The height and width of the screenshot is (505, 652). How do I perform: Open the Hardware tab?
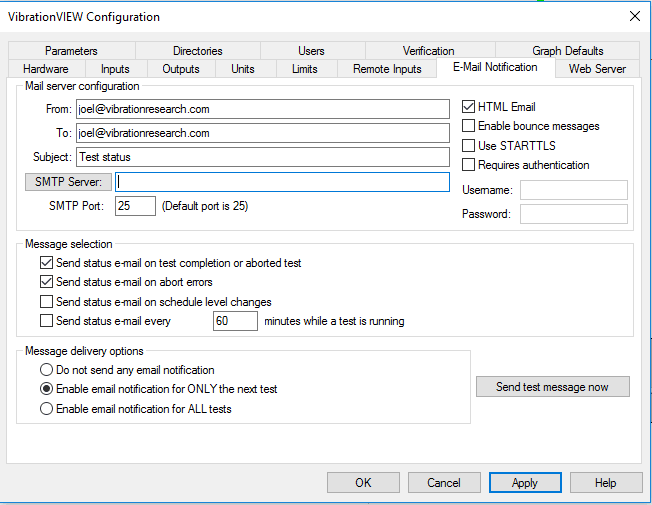pos(46,69)
